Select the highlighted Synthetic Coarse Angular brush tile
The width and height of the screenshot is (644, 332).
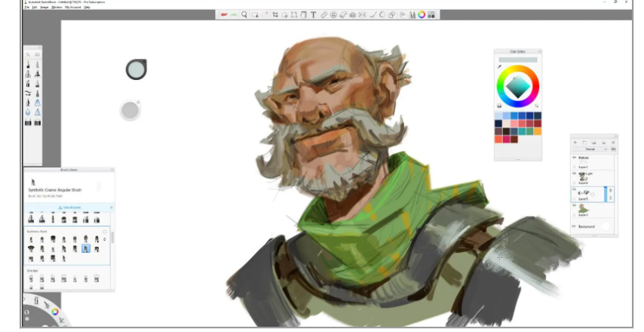86,248
